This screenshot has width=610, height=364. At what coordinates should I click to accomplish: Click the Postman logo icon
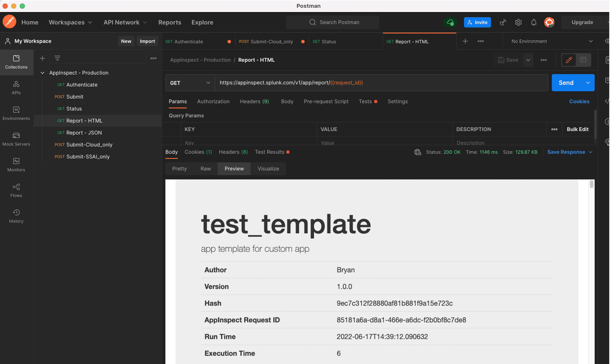[9, 22]
